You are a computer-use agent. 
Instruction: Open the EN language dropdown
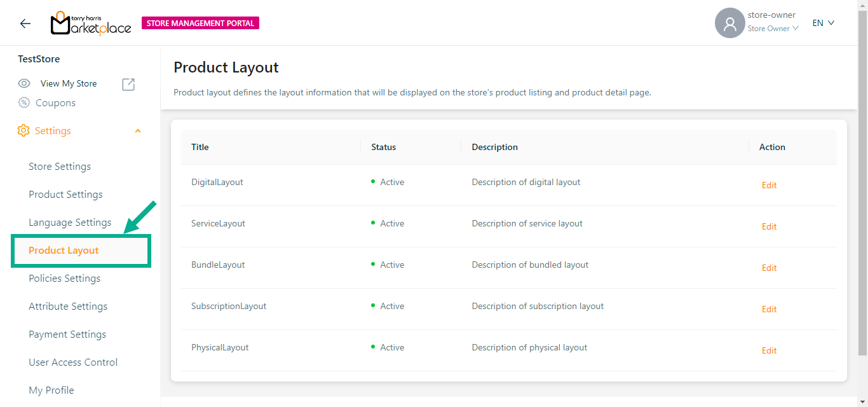click(x=823, y=23)
